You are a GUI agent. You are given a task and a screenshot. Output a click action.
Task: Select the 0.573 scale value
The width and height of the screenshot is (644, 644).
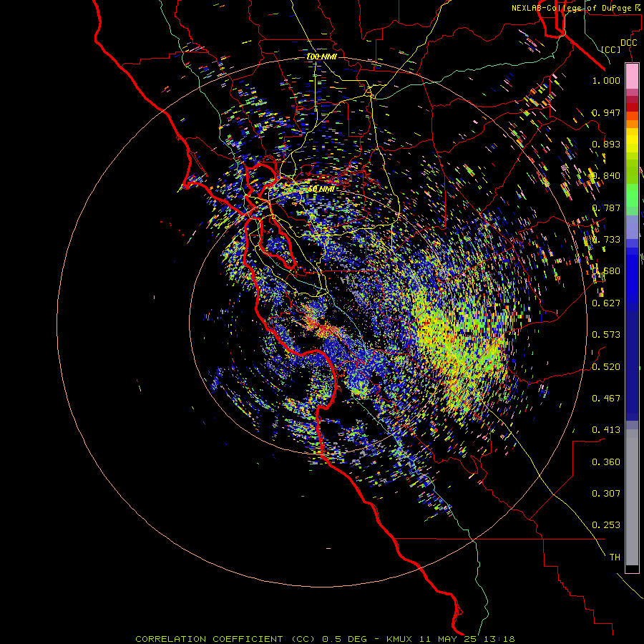606,335
